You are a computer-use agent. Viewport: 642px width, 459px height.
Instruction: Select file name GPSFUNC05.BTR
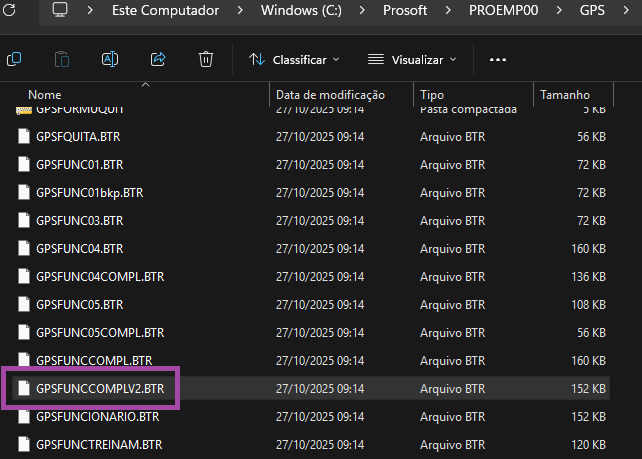coord(79,304)
